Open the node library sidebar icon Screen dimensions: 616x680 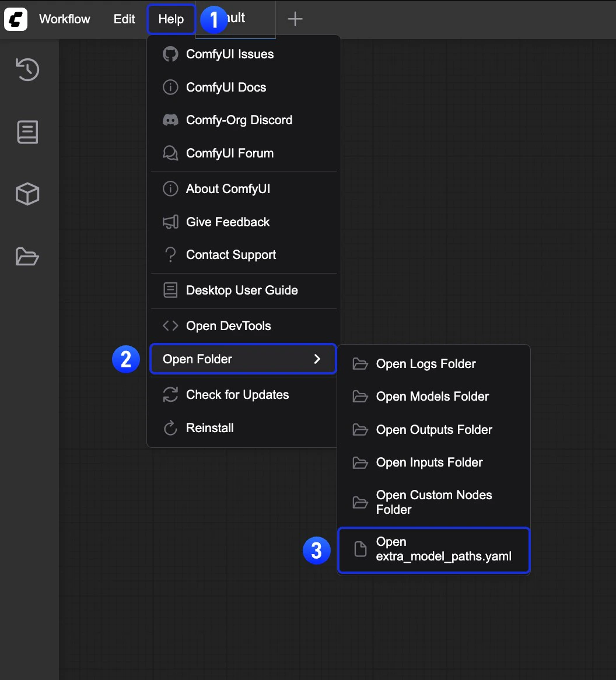tap(27, 132)
